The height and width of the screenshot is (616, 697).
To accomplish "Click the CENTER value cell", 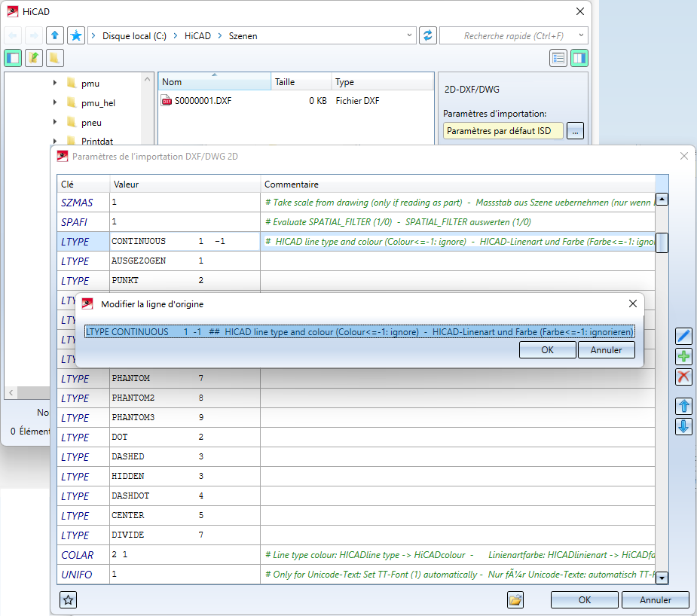I will [185, 515].
